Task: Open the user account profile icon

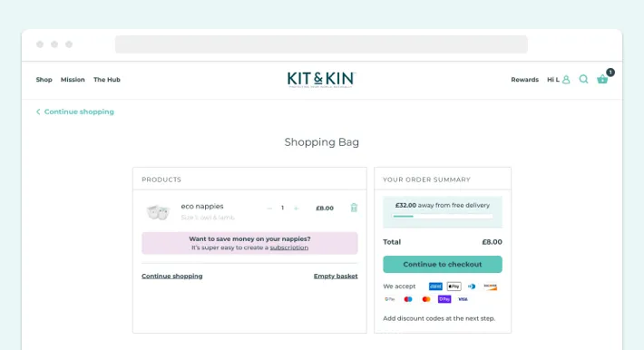Action: click(x=566, y=79)
